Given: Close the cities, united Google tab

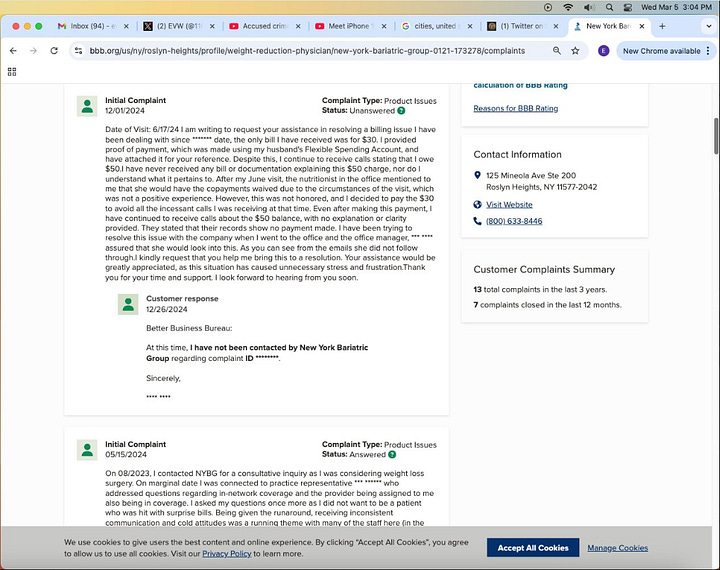Looking at the screenshot, I should [470, 26].
